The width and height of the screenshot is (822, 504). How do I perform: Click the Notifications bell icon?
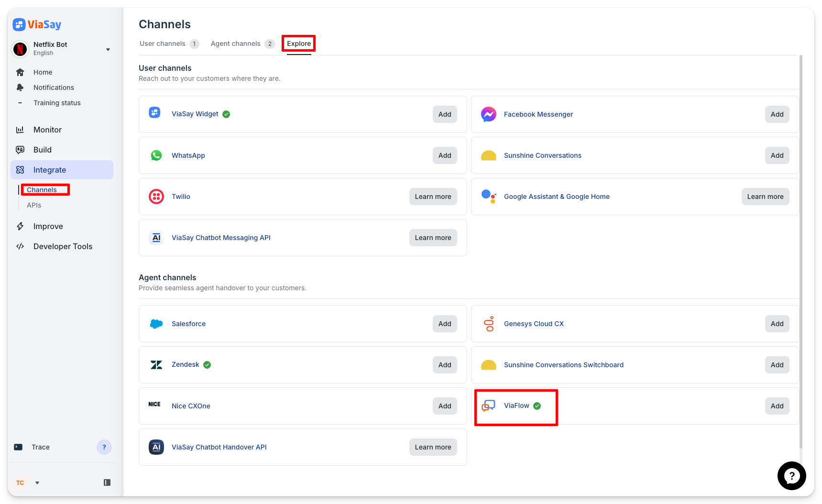tap(20, 88)
